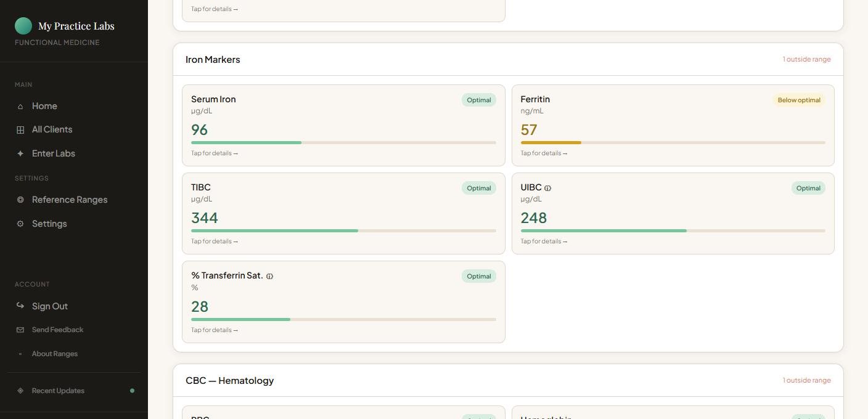This screenshot has width=868, height=419.
Task: Click the TIBC green range bar
Action: click(x=343, y=231)
